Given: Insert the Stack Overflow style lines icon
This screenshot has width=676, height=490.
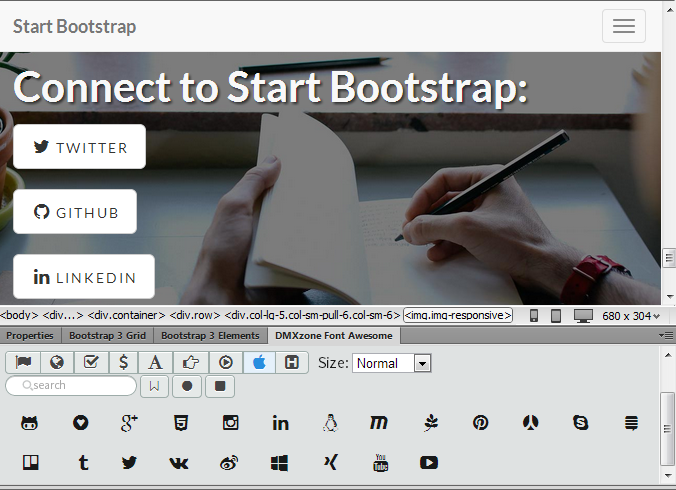Looking at the screenshot, I should tap(632, 423).
